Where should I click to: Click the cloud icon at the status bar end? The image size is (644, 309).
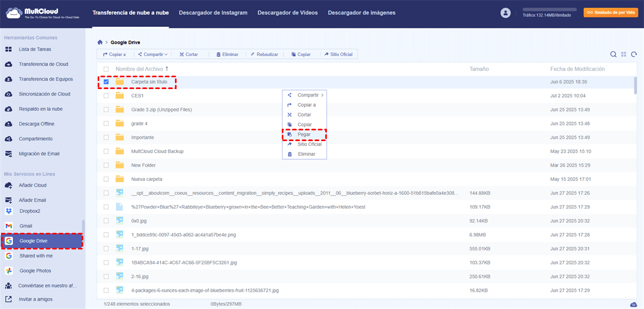tap(635, 304)
